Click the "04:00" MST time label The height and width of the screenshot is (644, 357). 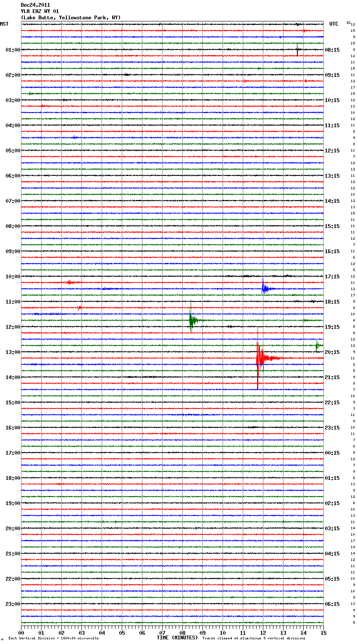[x=13, y=126]
